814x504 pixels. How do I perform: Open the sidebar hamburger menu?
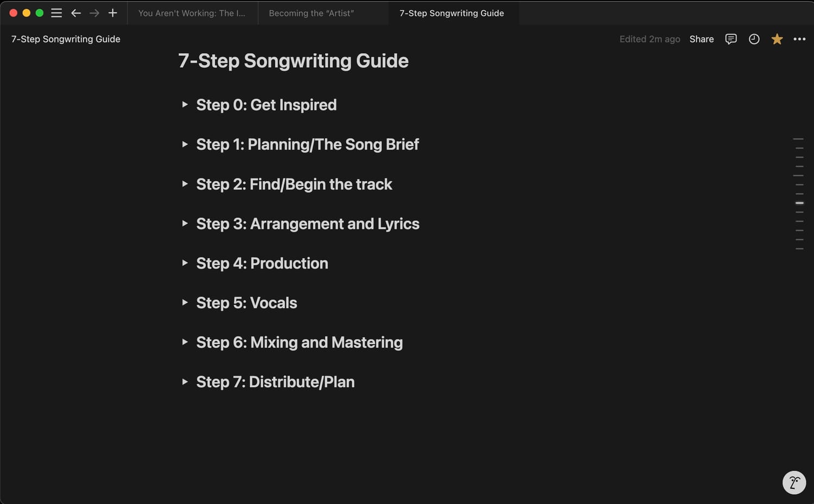click(x=56, y=13)
